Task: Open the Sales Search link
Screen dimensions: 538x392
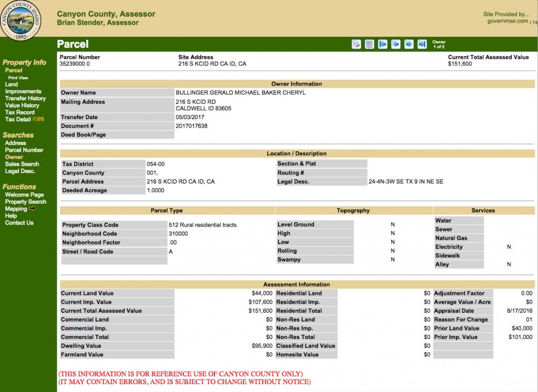Action: [22, 164]
